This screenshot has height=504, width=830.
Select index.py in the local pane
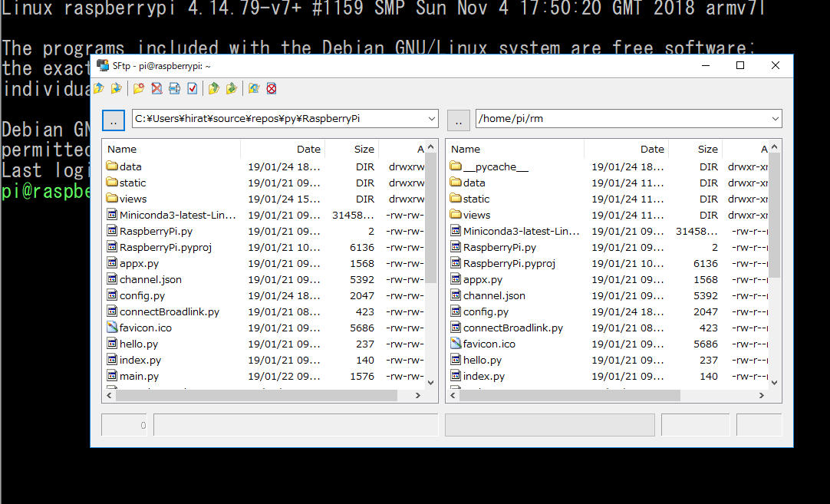140,360
